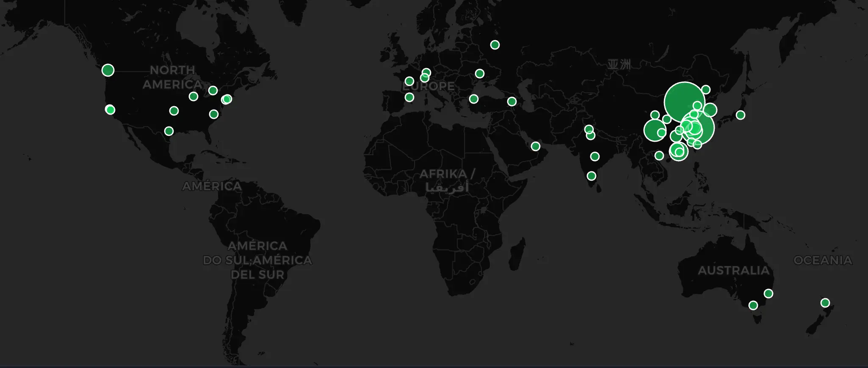Select the New Zealand marker
Screen dimensions: 868x368
825,303
